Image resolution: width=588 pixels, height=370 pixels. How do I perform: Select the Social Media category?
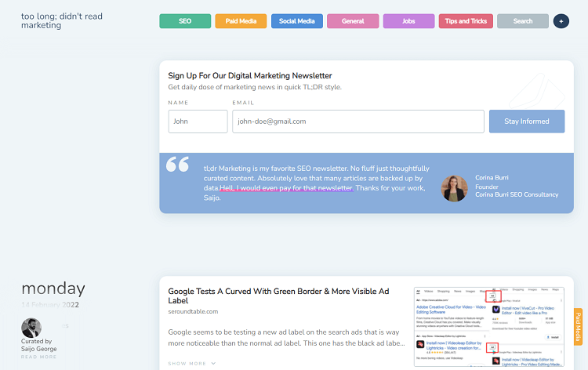pyautogui.click(x=296, y=21)
